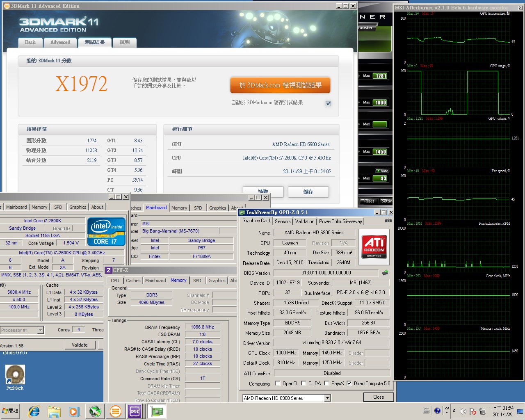This screenshot has width=525, height=420.
Task: Click the Validate button in CPU-Z
Action: pos(80,345)
